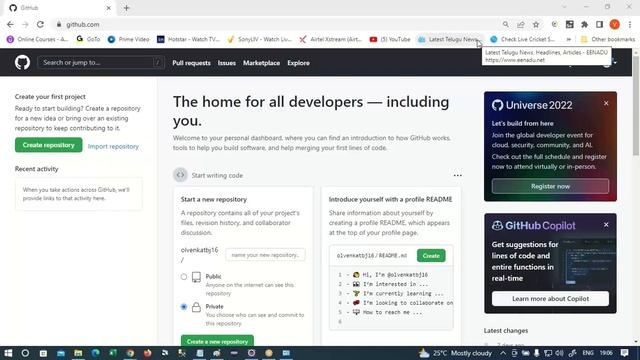Click the olvenkatbj16/README.md file name

[x=372, y=256]
